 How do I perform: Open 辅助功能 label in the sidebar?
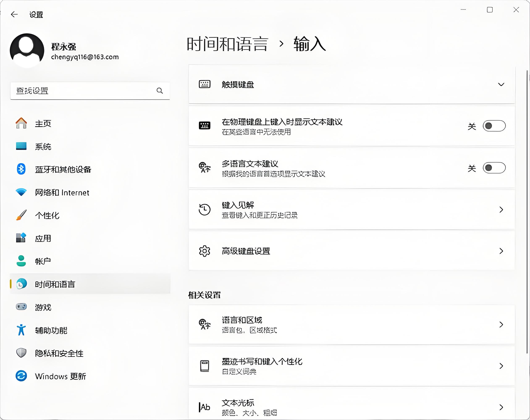click(x=51, y=330)
